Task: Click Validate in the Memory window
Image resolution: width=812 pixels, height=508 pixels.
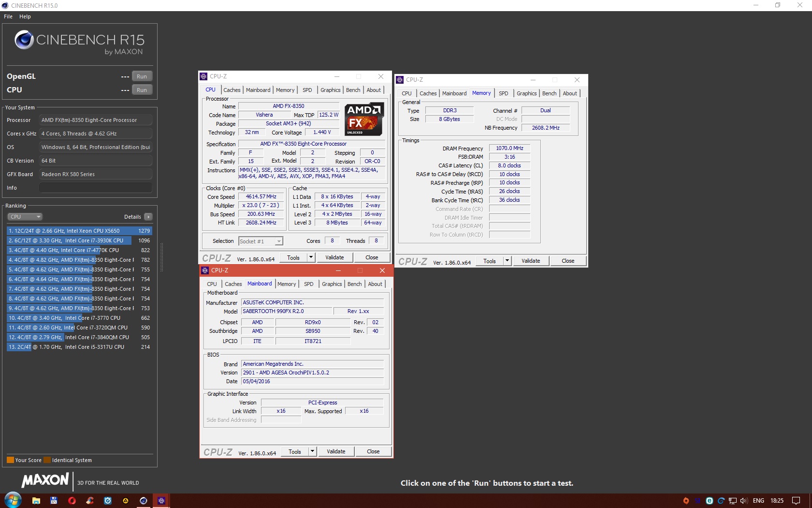Action: 531,261
